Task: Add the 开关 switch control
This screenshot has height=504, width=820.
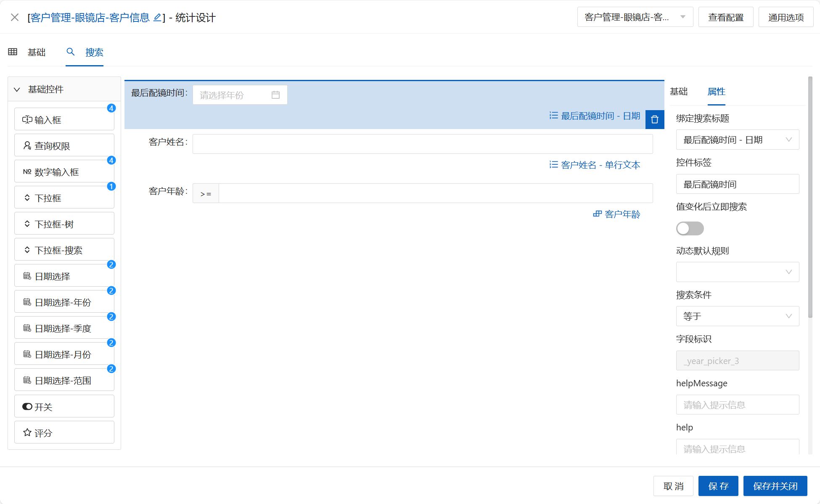Action: point(64,406)
